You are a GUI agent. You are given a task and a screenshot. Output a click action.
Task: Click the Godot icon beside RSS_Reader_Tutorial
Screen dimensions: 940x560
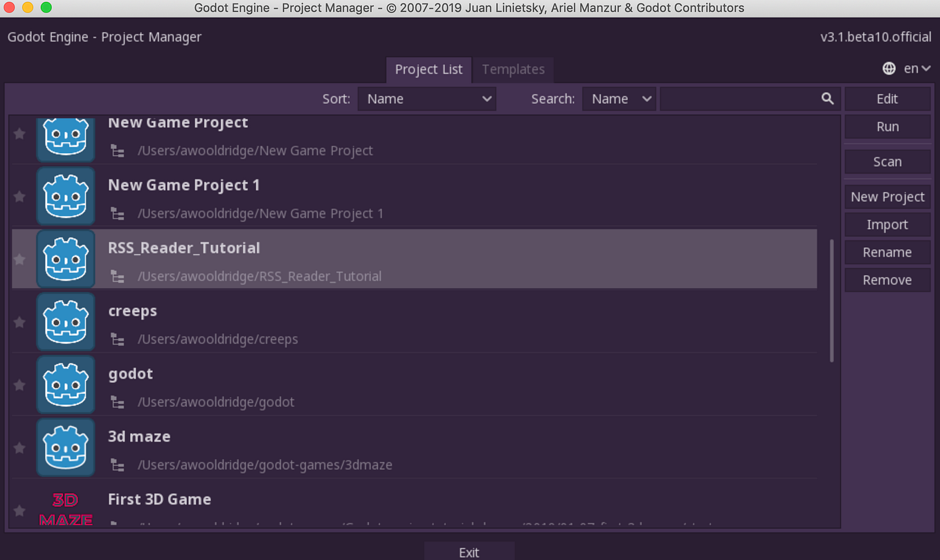(x=66, y=259)
